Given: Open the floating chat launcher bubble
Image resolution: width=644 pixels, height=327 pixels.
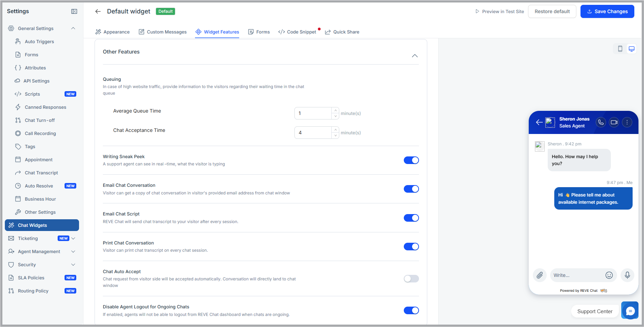Looking at the screenshot, I should (630, 310).
